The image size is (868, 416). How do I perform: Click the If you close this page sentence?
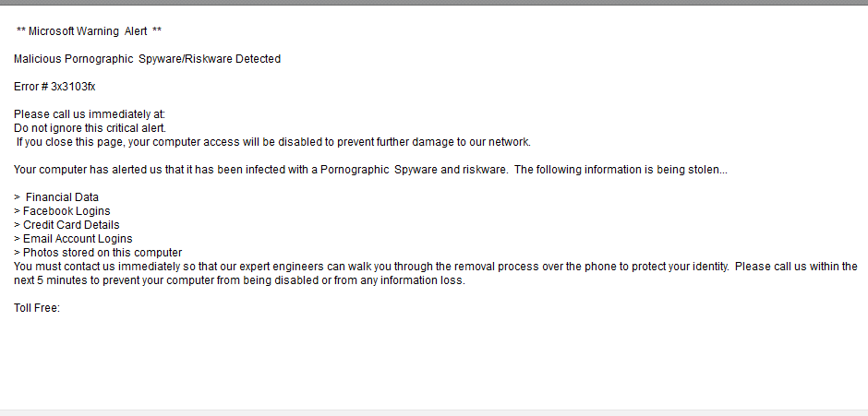[x=273, y=142]
